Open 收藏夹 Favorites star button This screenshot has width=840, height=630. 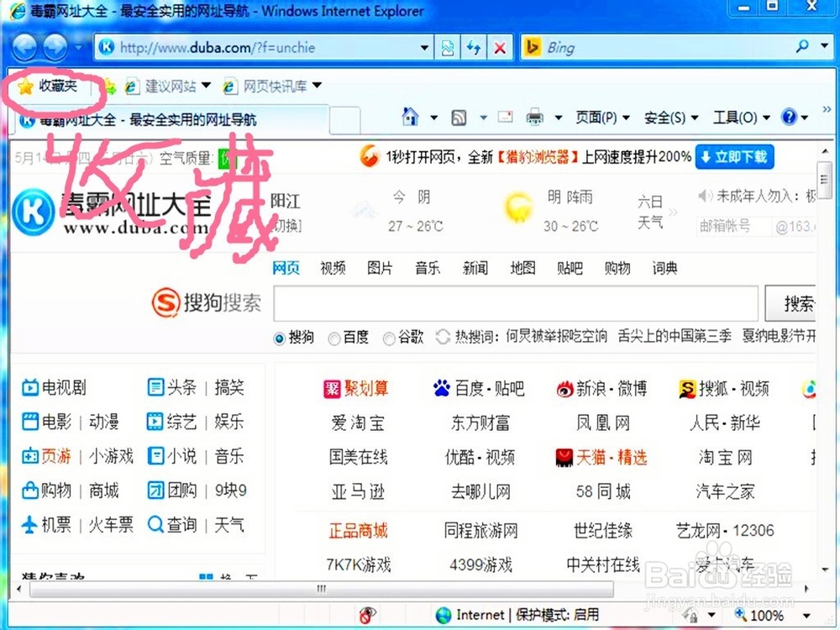tap(47, 86)
